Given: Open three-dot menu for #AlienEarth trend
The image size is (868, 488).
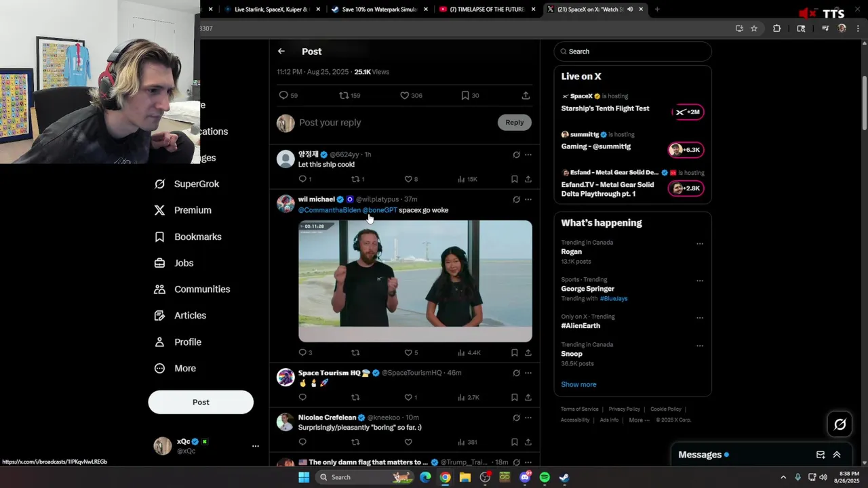Looking at the screenshot, I should 700,318.
